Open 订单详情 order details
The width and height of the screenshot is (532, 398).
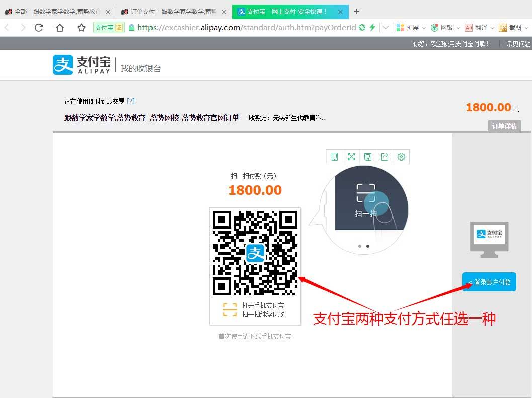point(504,126)
